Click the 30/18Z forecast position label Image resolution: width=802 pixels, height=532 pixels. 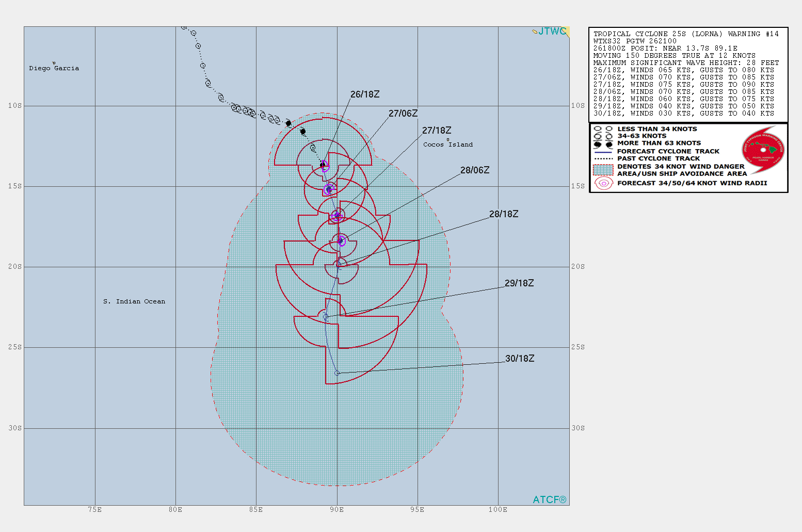tap(519, 358)
